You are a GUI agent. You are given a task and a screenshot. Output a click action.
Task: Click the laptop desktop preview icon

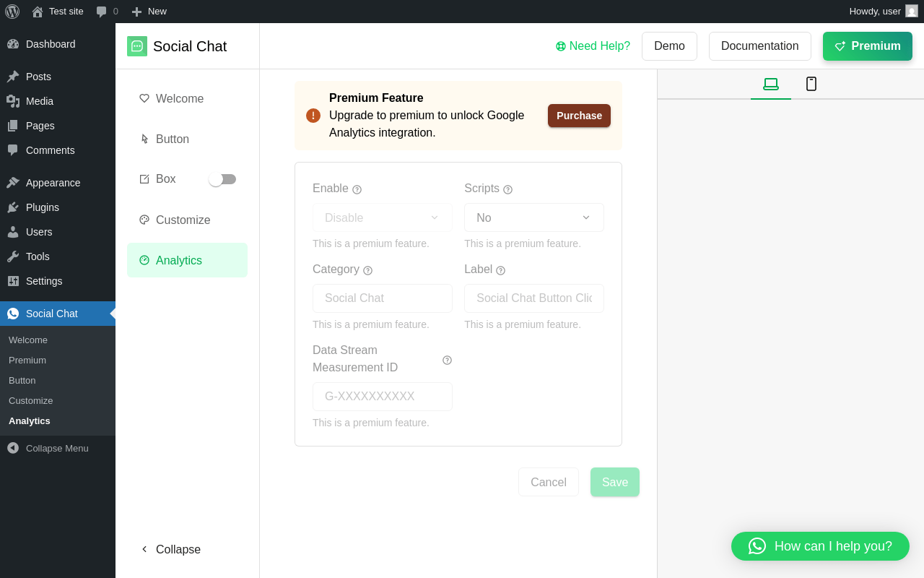tap(771, 84)
